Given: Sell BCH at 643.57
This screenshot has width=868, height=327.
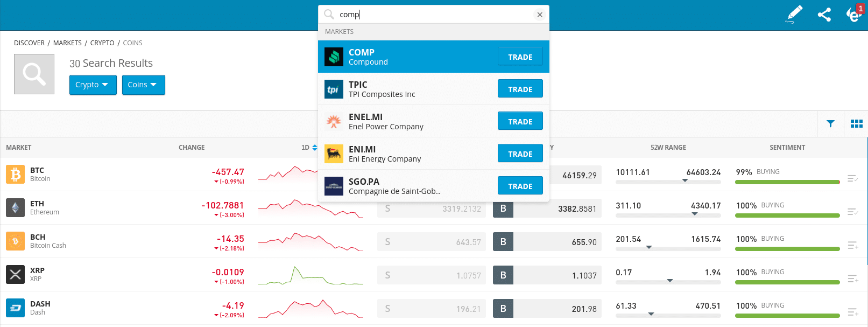Looking at the screenshot, I should point(432,242).
